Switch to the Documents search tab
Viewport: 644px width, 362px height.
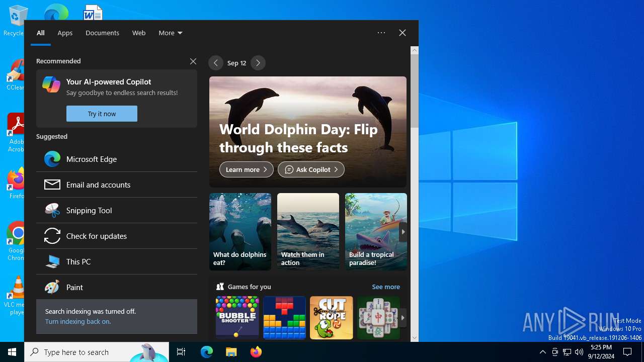[102, 33]
